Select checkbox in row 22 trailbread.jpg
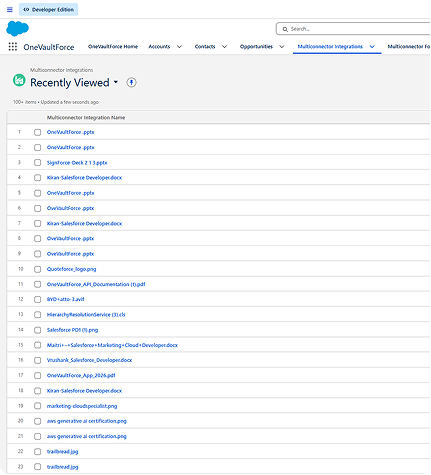The image size is (431, 475). pos(37,452)
